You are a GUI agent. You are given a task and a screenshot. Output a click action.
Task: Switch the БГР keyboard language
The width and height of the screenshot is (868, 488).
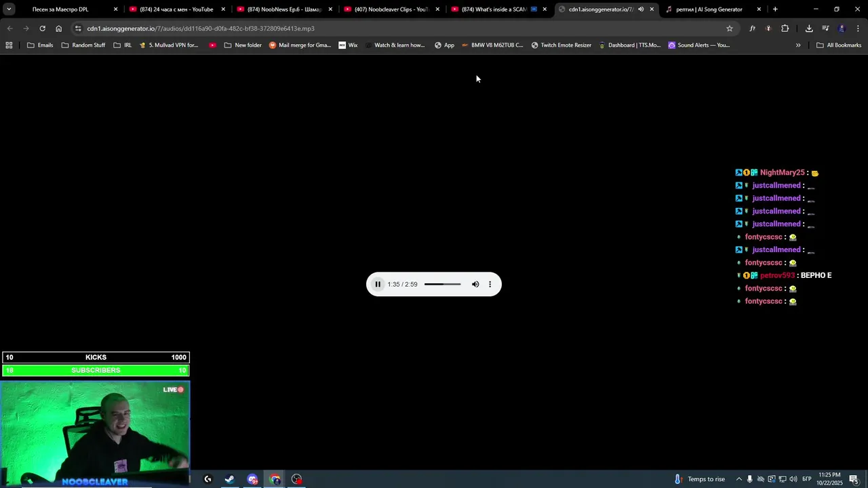(x=807, y=479)
